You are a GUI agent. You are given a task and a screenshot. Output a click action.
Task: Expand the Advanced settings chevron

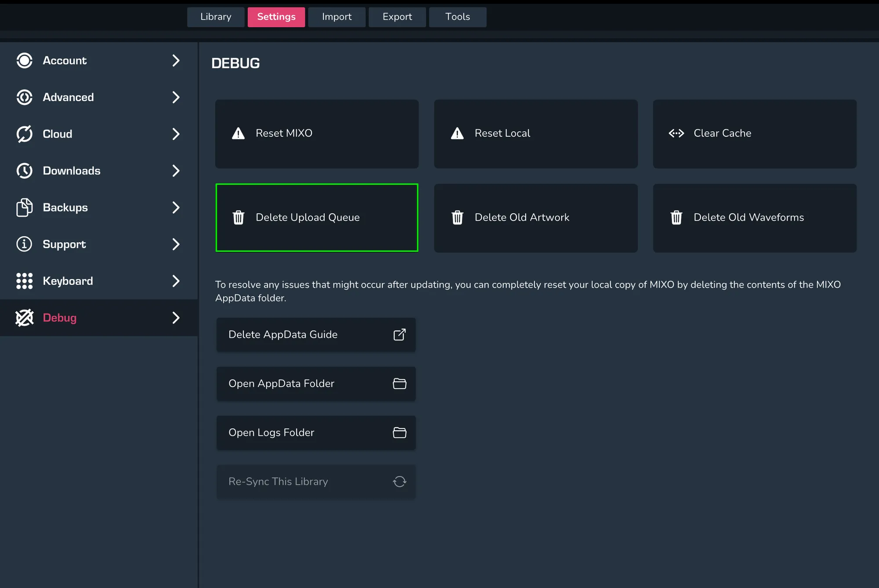pyautogui.click(x=176, y=97)
